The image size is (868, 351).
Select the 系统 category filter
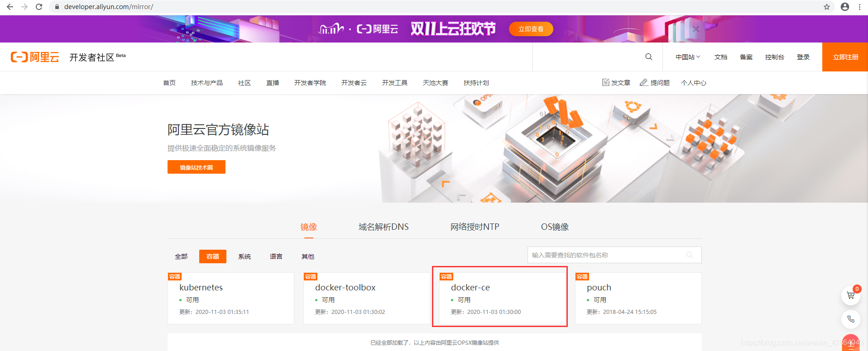[x=245, y=256]
